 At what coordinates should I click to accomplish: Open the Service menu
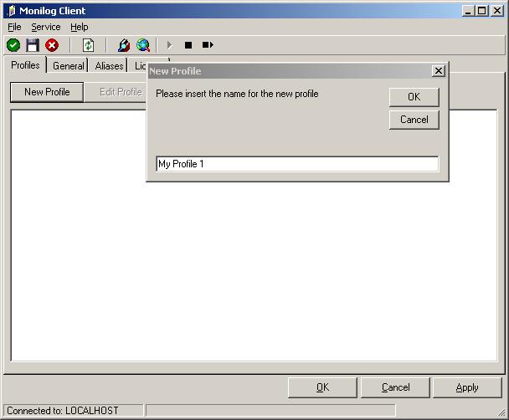coord(46,27)
